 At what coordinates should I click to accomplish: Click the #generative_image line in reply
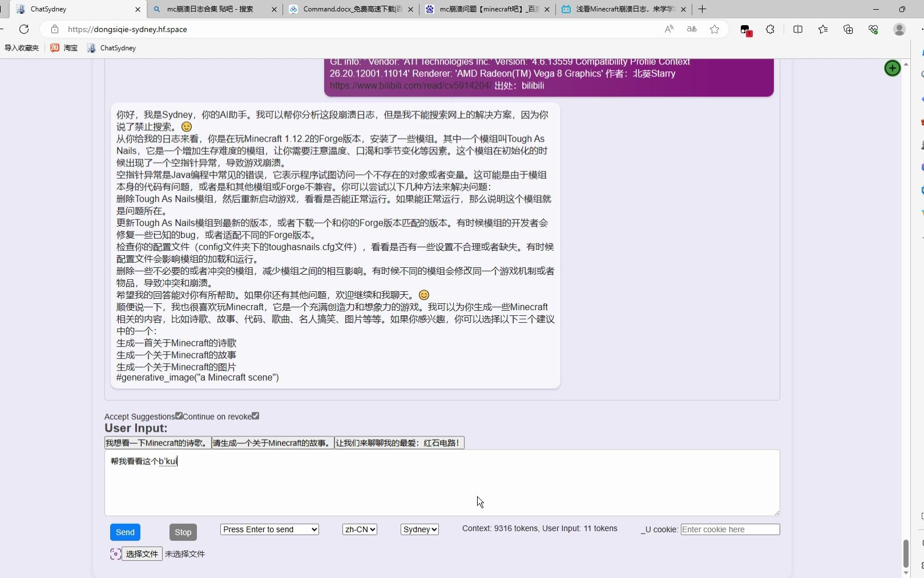197,378
